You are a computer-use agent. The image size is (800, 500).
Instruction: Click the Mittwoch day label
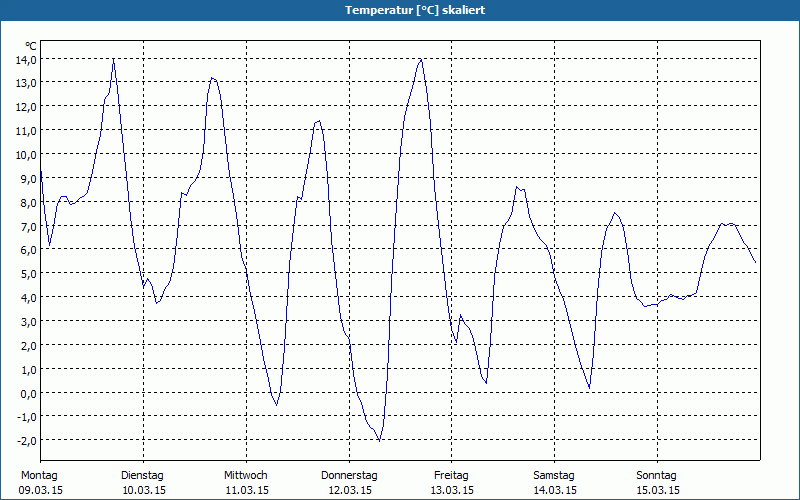(245, 475)
